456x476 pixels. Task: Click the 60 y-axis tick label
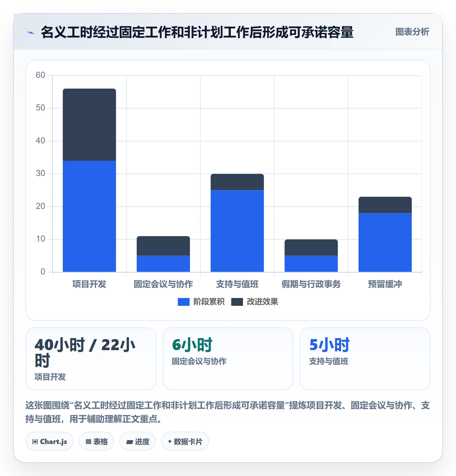click(40, 75)
